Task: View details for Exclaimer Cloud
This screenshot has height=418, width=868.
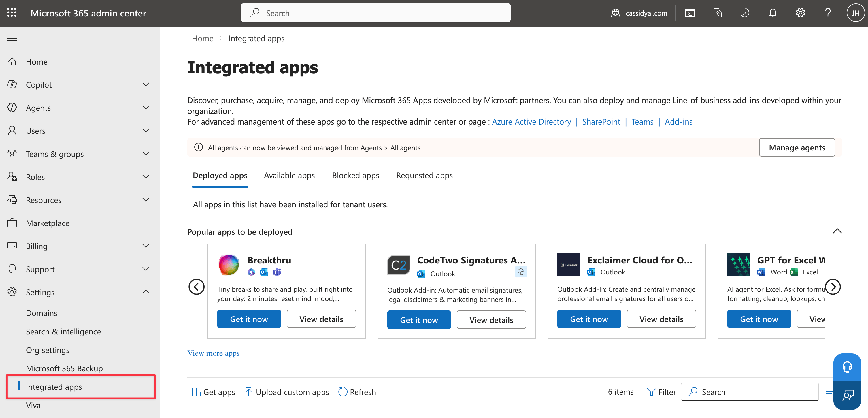Action: pyautogui.click(x=661, y=319)
